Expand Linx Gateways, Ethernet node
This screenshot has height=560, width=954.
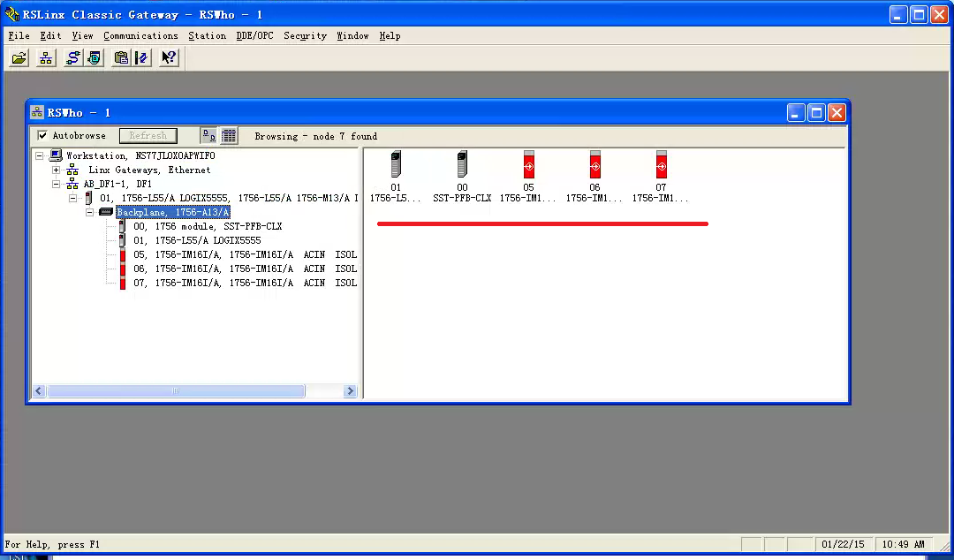point(57,170)
